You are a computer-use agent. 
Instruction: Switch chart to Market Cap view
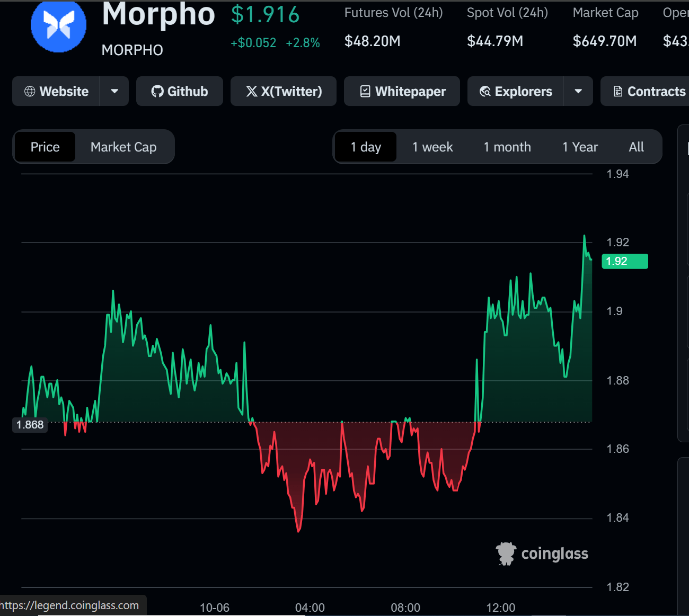(123, 147)
